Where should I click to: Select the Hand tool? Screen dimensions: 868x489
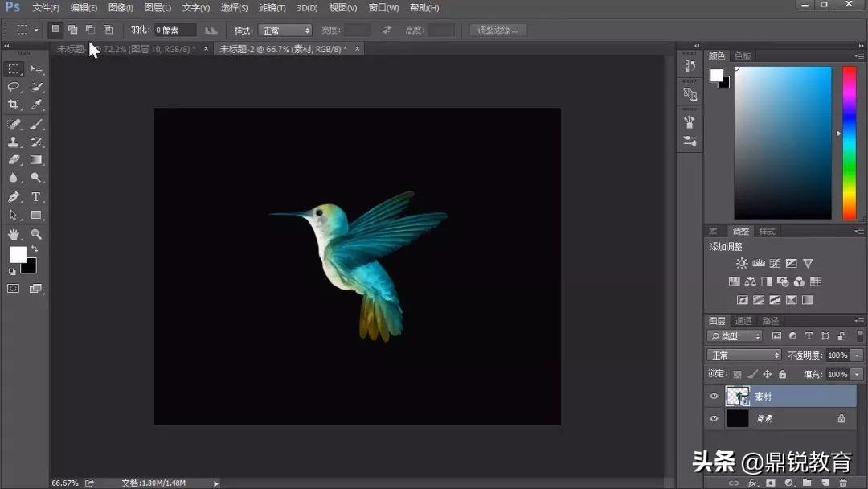click(x=14, y=234)
